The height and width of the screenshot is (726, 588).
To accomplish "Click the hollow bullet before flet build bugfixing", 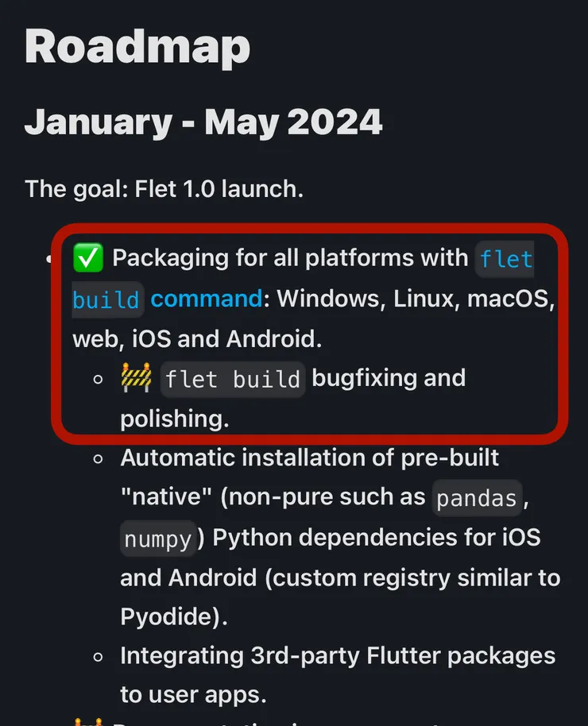I will click(x=99, y=380).
